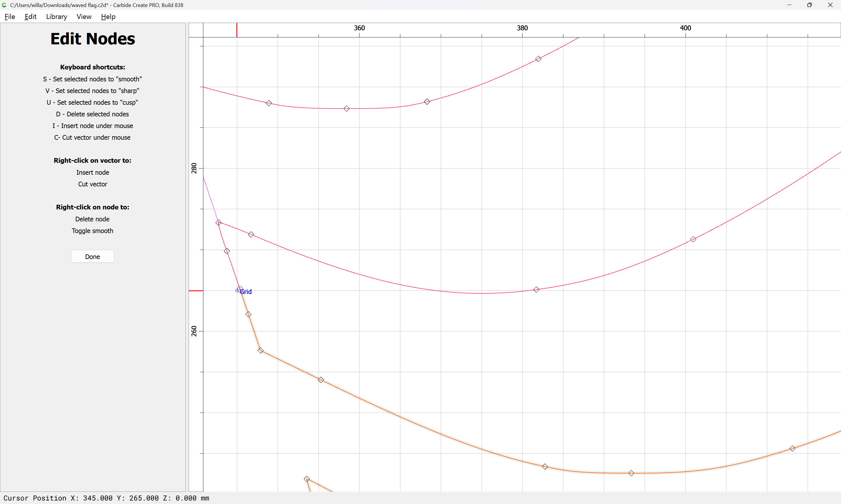841x504 pixels.
Task: Minimize the Carbide Create window
Action: (x=789, y=5)
